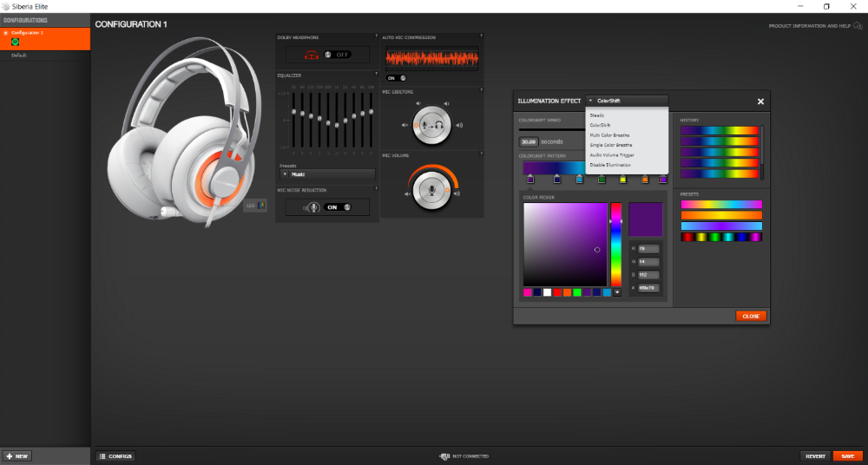
Task: Collapse the Illumination Effect ColorShift dropdown
Action: tap(627, 101)
